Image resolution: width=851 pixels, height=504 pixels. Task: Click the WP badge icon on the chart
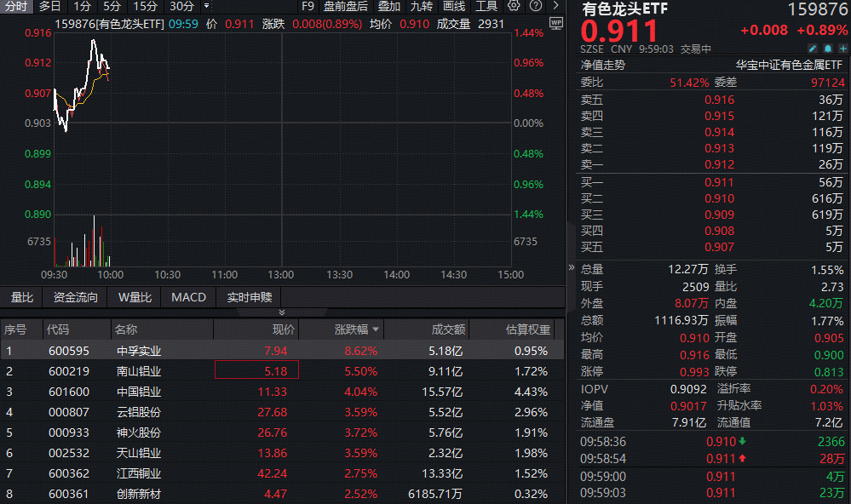tap(555, 24)
